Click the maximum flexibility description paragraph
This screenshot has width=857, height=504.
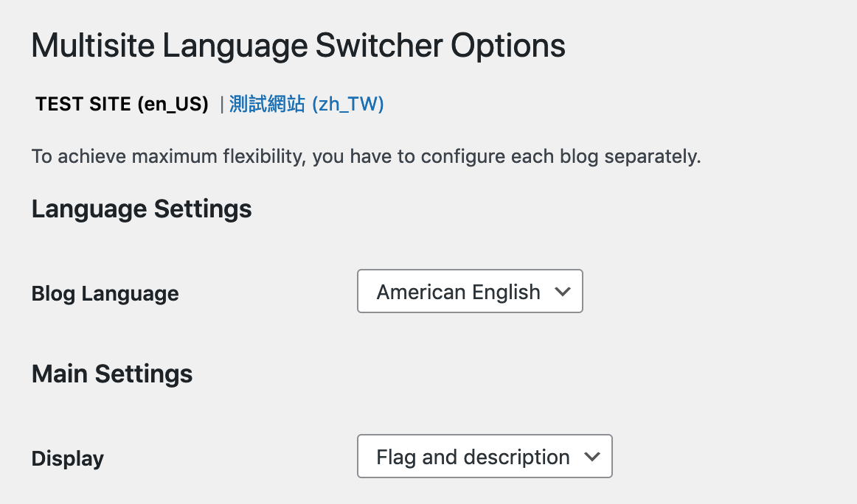click(x=366, y=157)
